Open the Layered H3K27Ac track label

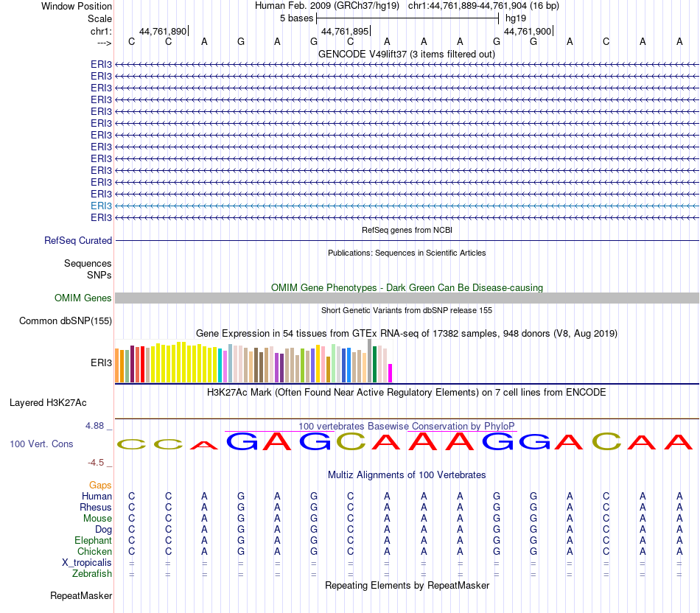pos(48,403)
